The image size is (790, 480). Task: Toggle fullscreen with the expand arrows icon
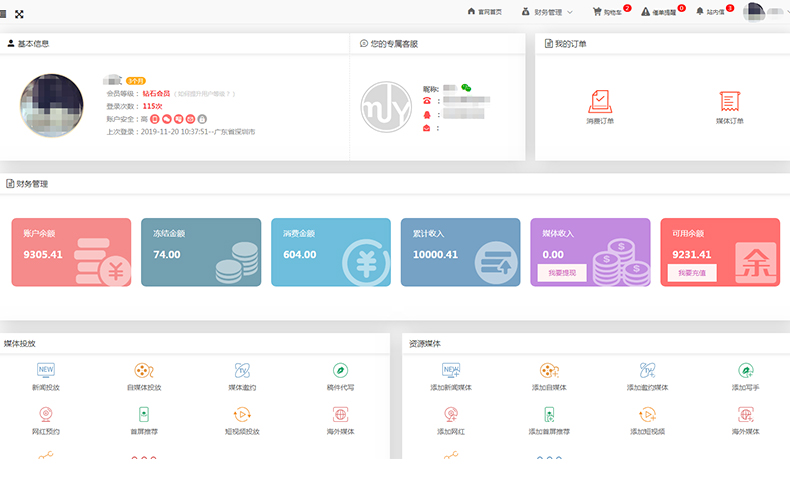tap(19, 13)
